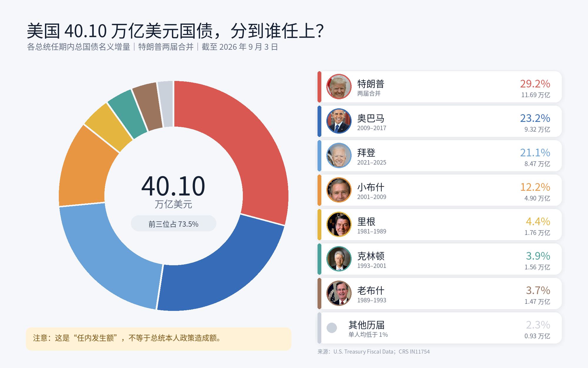Click the portrait in the 两届合并 row
This screenshot has height=368, width=588.
click(x=339, y=87)
